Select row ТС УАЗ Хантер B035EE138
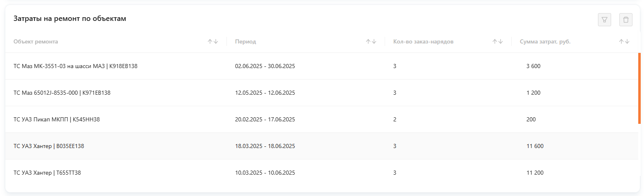 (49, 146)
